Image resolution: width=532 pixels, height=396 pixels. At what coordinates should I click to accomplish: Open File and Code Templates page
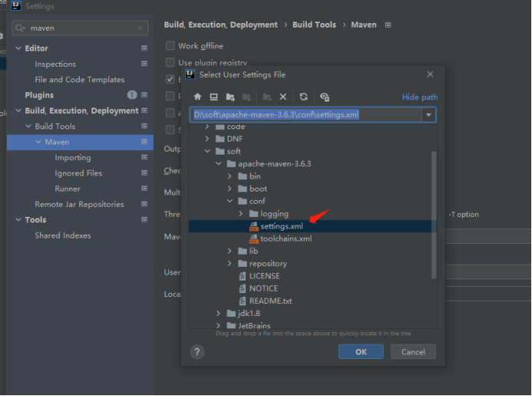[x=80, y=80]
